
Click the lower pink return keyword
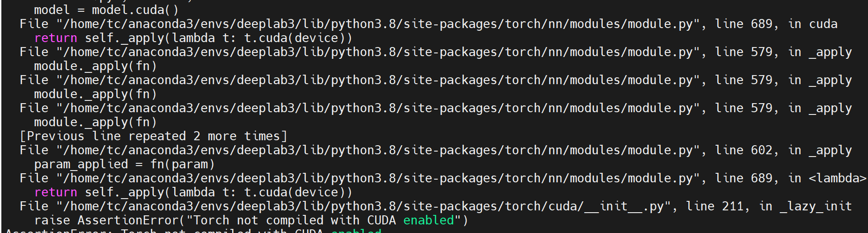pos(56,192)
